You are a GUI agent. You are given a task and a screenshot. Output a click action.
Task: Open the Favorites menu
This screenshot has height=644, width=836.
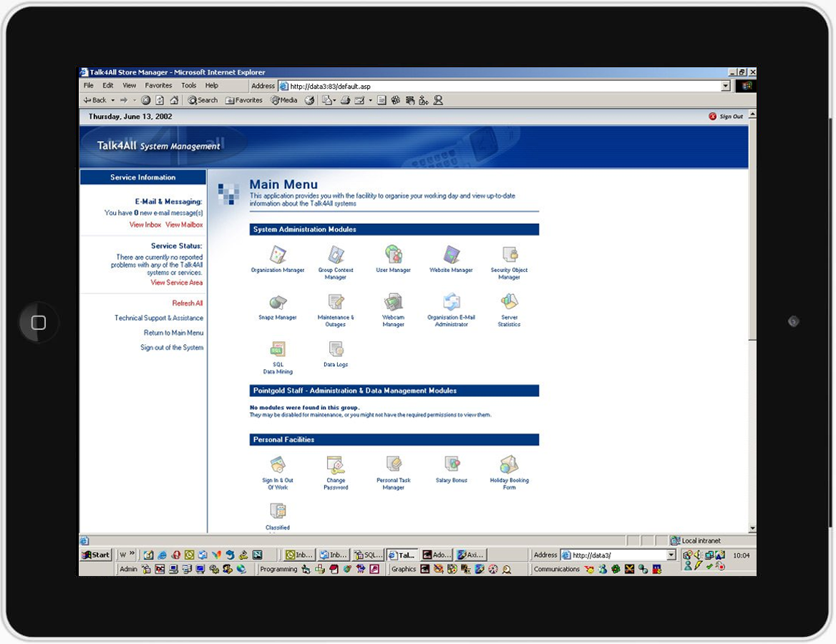point(158,85)
